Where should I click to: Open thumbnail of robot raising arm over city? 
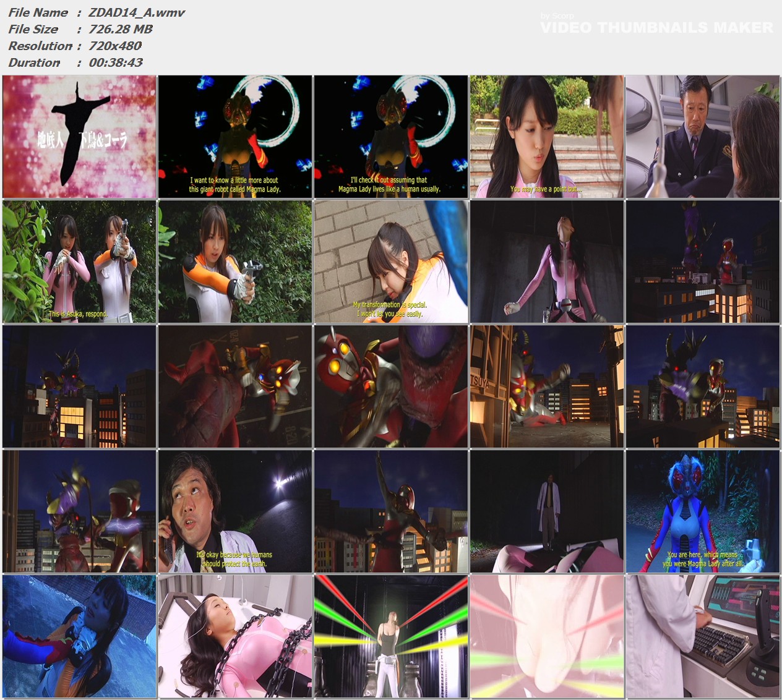pos(391,511)
